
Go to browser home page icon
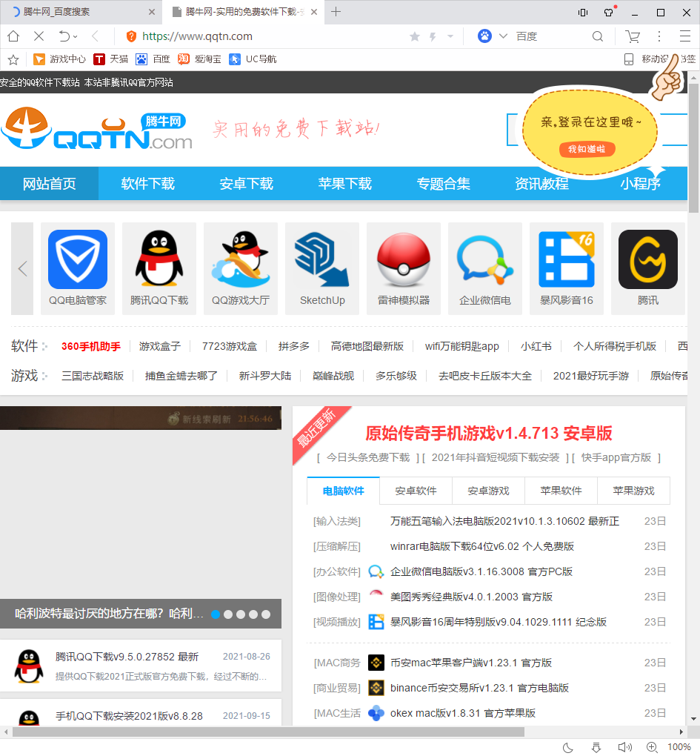coord(13,36)
